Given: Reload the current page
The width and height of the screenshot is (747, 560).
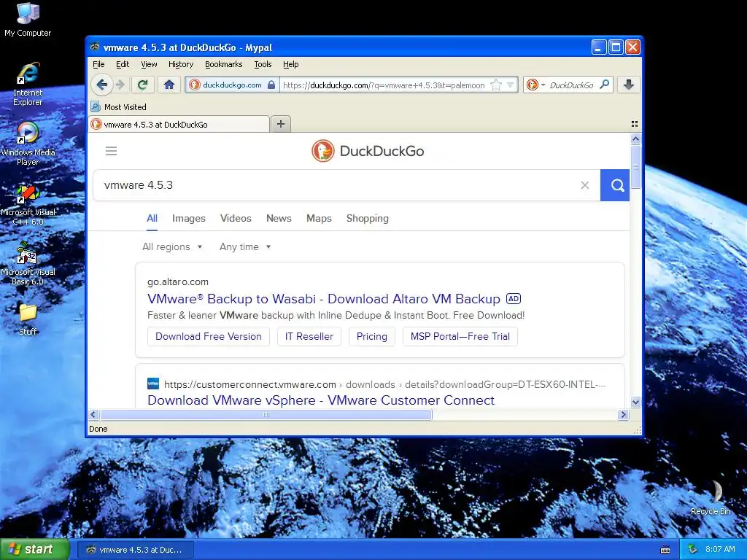Looking at the screenshot, I should coord(142,85).
